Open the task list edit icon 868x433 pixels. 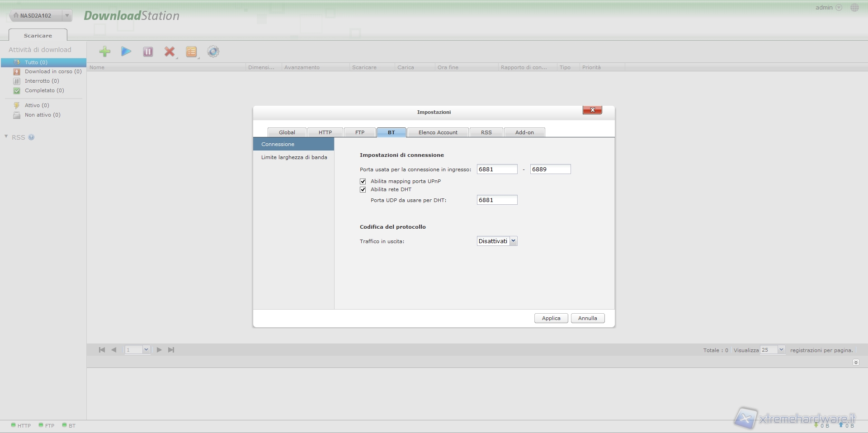[x=191, y=52]
